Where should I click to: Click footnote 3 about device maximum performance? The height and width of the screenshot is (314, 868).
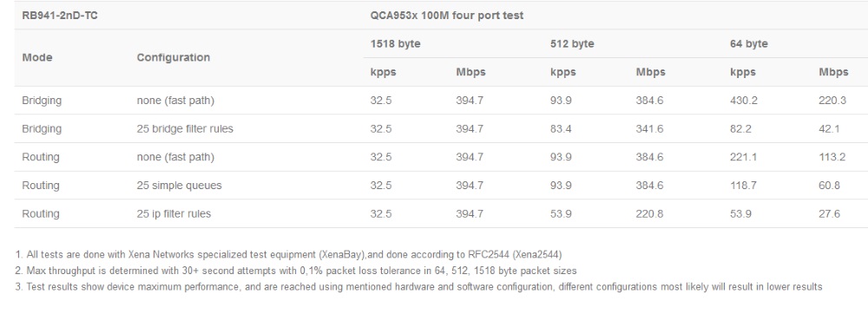418,287
